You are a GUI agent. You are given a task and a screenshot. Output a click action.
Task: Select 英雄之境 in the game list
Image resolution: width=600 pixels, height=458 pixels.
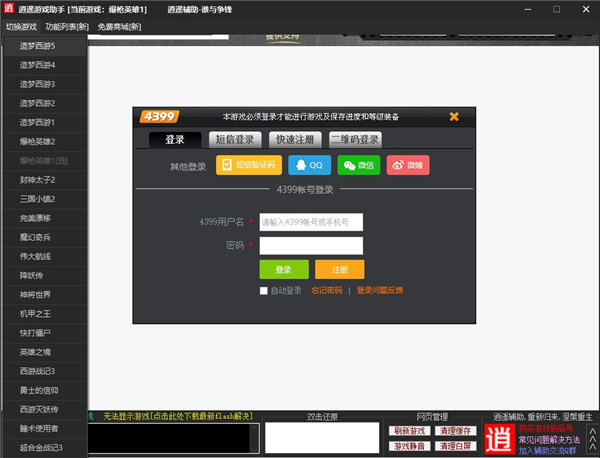coord(45,352)
